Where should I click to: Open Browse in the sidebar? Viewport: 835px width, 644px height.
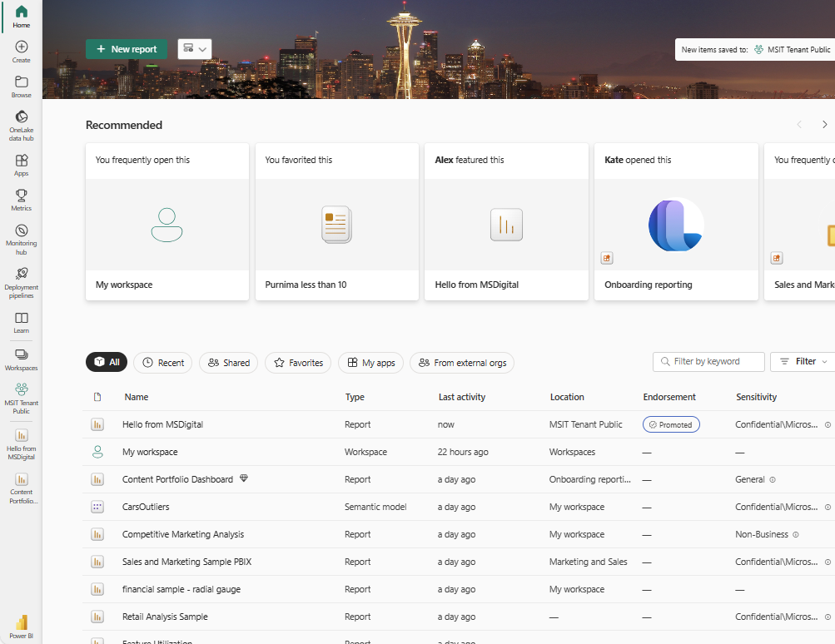tap(22, 87)
